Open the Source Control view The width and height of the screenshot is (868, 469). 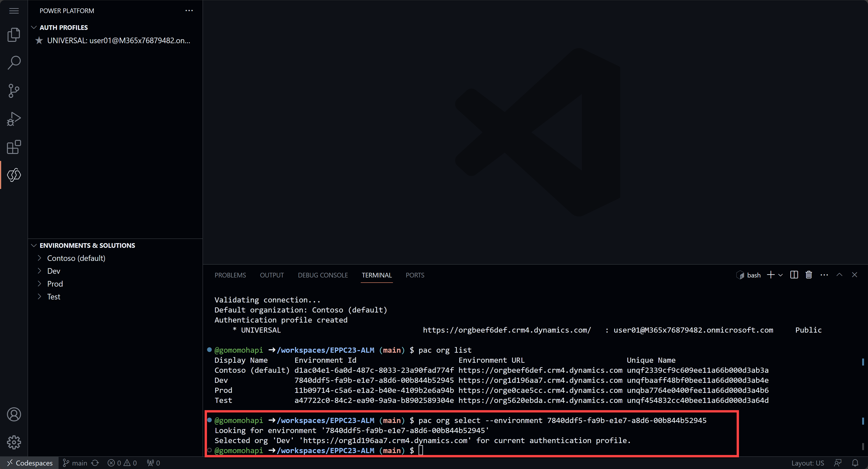point(14,91)
